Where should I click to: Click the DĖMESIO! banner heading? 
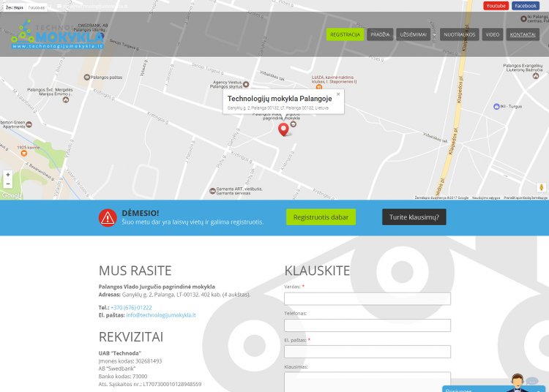click(x=141, y=213)
